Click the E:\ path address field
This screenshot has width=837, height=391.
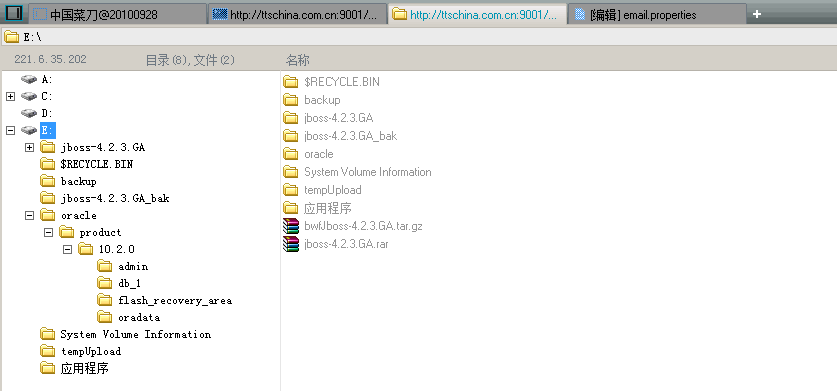(418, 37)
